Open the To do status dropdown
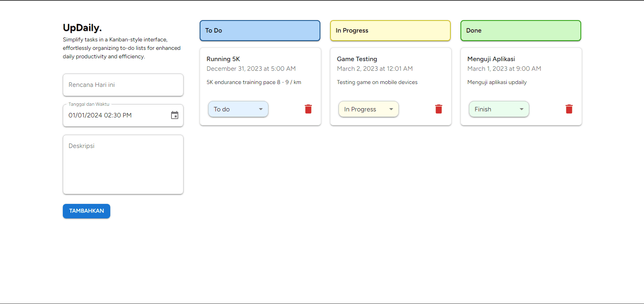 tap(238, 109)
